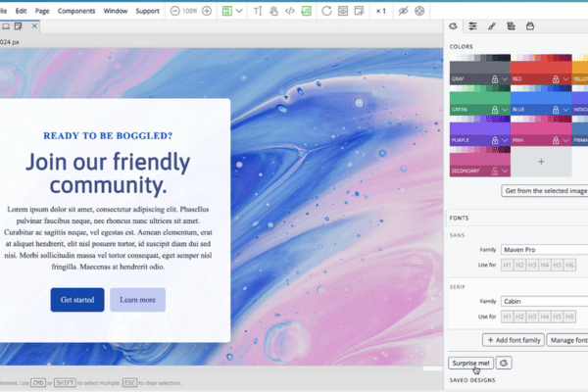
Task: Expand the SECONDARY color options chevron
Action: tap(505, 171)
